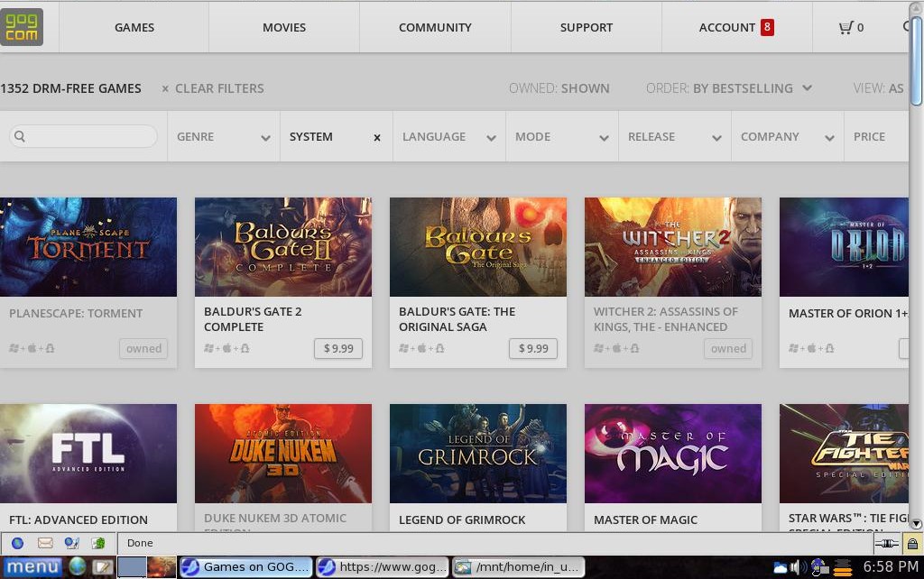924x579 pixels.
Task: Open the COMMUNITY menu
Action: click(x=435, y=27)
